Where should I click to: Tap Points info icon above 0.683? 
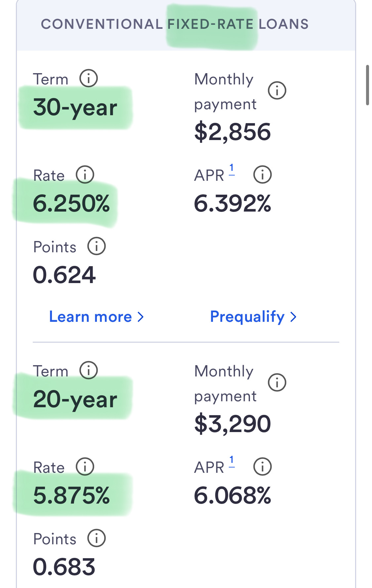click(96, 538)
